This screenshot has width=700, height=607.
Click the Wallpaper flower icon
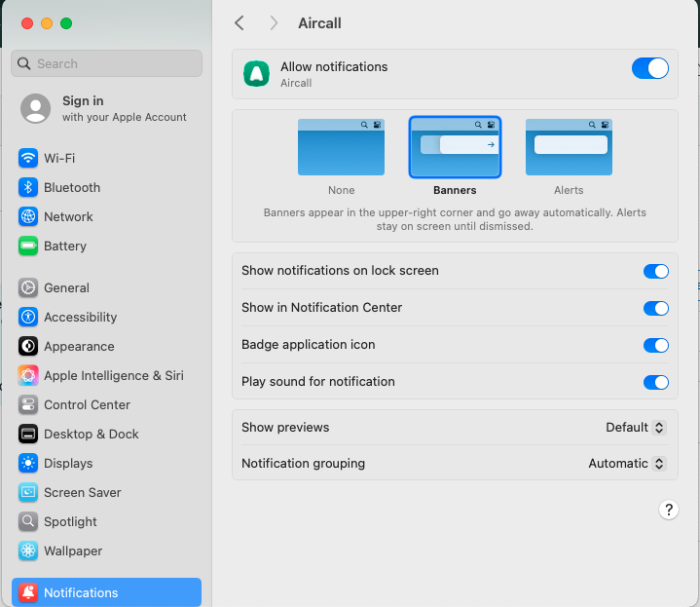pyautogui.click(x=28, y=550)
